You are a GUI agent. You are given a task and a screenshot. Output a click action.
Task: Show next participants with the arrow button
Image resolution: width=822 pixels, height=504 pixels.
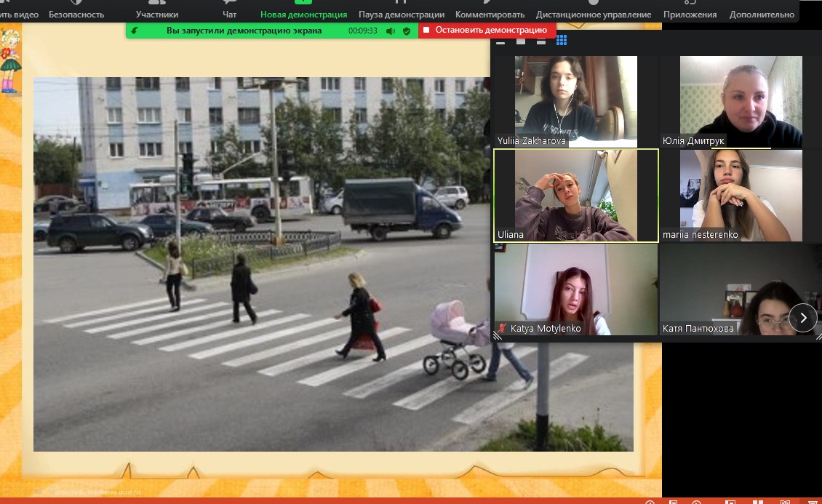tap(802, 318)
